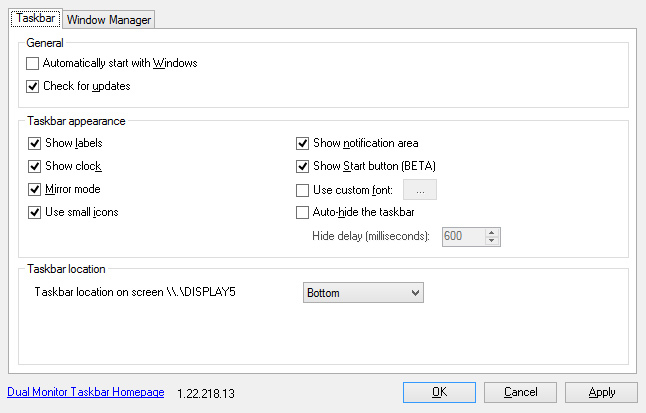Decrease hide delay with down arrow
This screenshot has height=413, width=646.
coord(492,241)
